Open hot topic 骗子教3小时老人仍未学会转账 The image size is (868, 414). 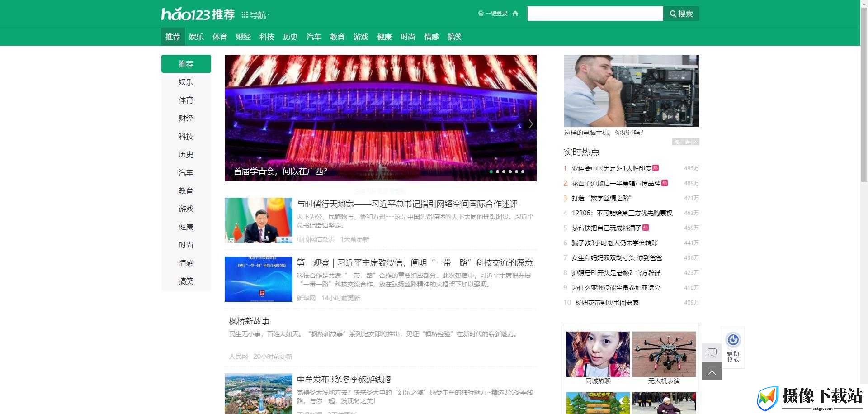click(x=615, y=243)
